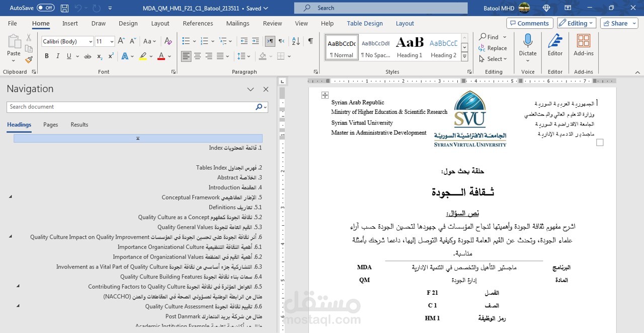Open the Table Design tab
Viewport: 644px width, 333px height.
tap(365, 23)
